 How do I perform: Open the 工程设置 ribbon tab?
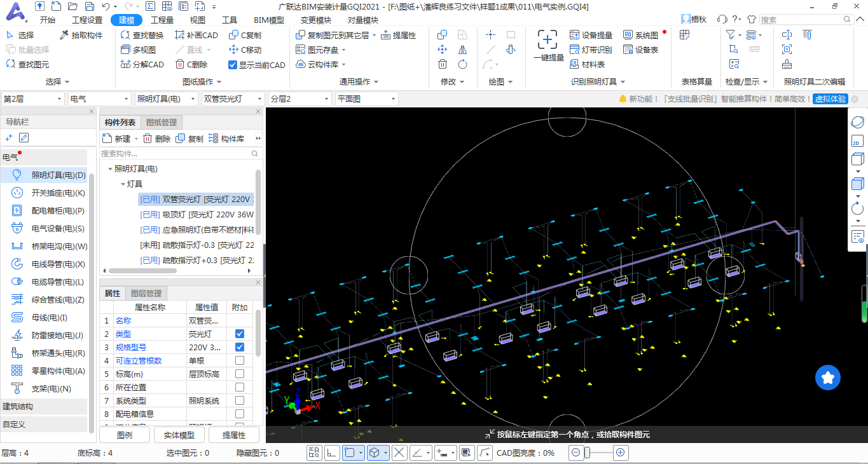pos(87,20)
